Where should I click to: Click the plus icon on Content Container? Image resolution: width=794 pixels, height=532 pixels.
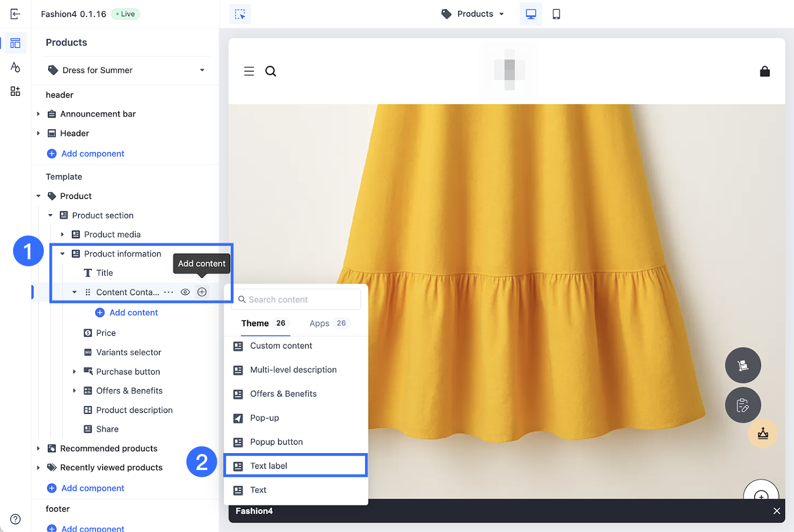tap(202, 292)
